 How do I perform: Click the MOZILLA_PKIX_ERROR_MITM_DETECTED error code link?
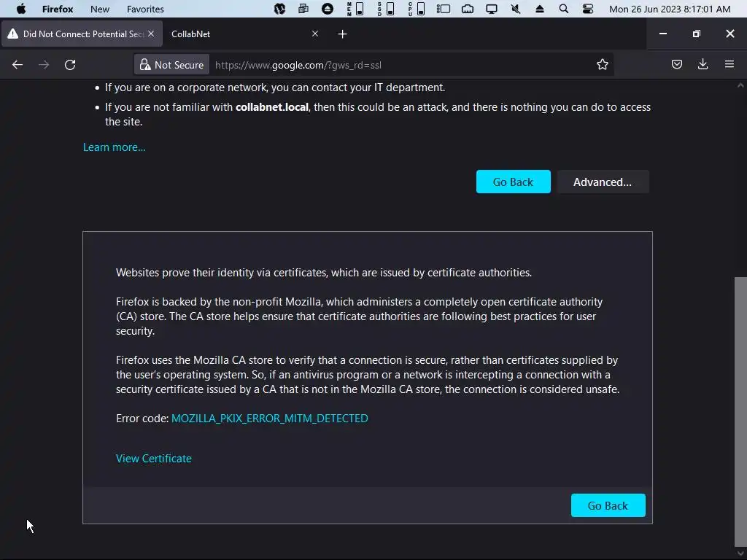[x=270, y=418]
